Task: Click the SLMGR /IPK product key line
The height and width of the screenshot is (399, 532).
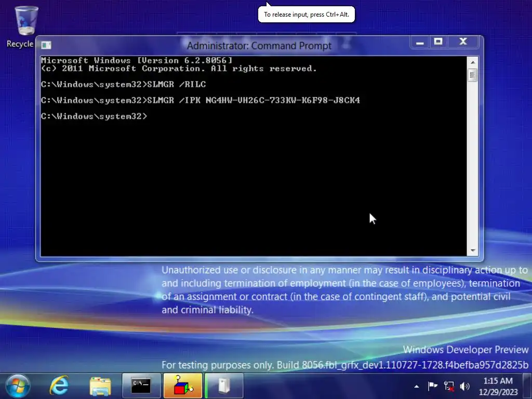Action: pyautogui.click(x=200, y=100)
